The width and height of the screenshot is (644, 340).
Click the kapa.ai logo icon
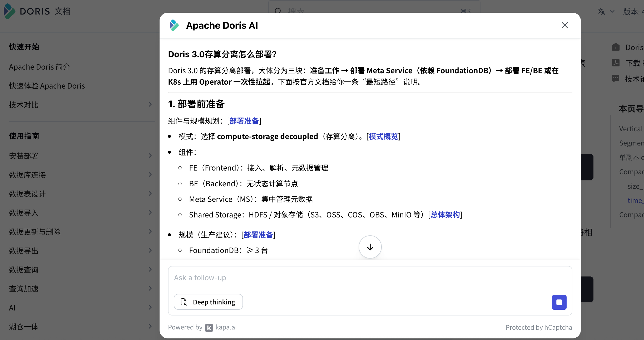pos(209,328)
